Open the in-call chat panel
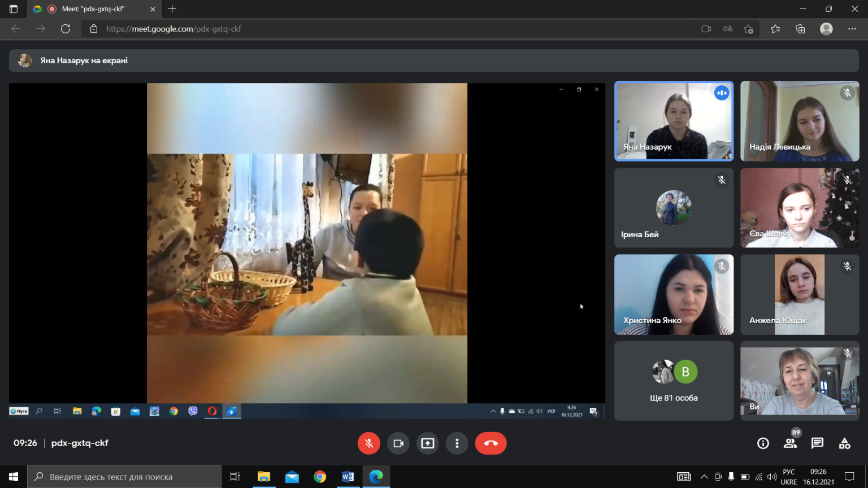 click(817, 443)
